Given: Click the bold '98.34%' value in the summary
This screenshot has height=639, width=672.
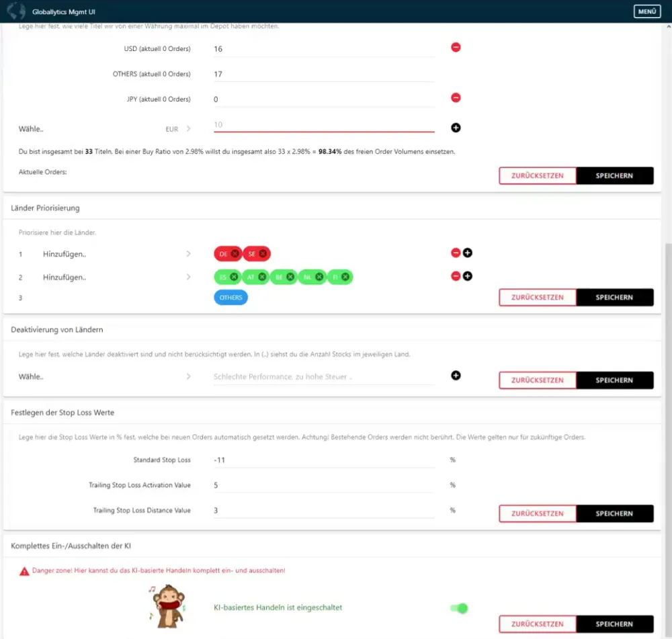Looking at the screenshot, I should pyautogui.click(x=329, y=152).
